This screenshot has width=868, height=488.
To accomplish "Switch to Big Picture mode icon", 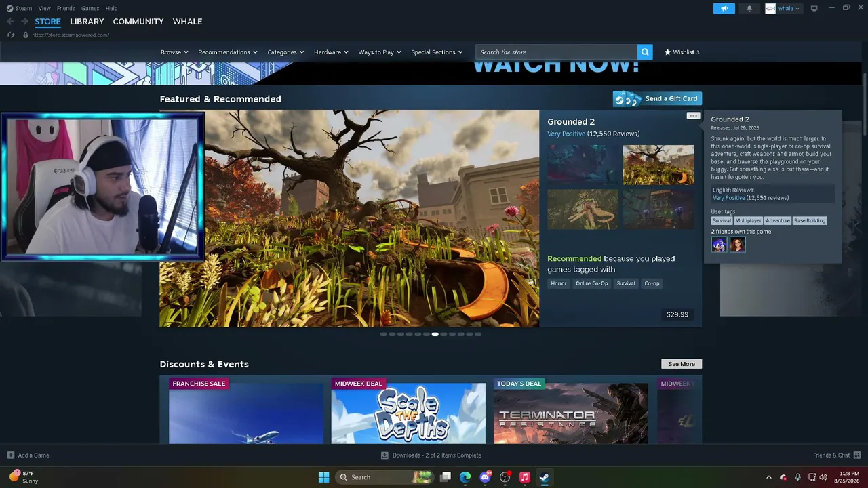I will tap(814, 8).
